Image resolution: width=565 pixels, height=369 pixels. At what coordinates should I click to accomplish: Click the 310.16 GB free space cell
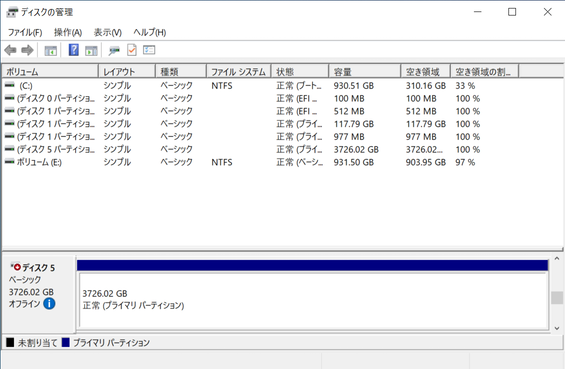click(x=426, y=86)
